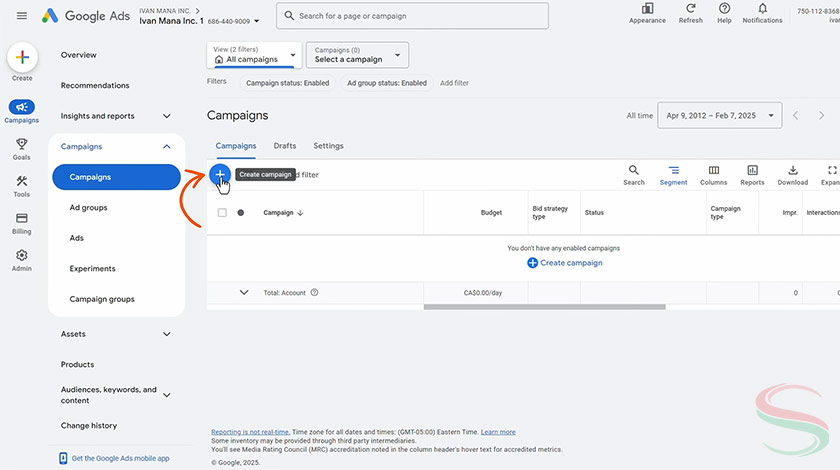Viewport: 840px width, 470px height.
Task: Open the Segment tool
Action: click(673, 175)
